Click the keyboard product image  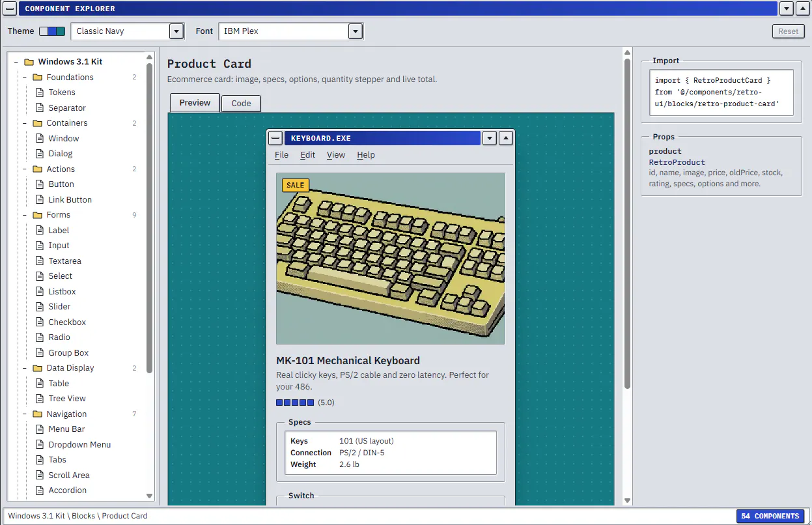coord(391,259)
